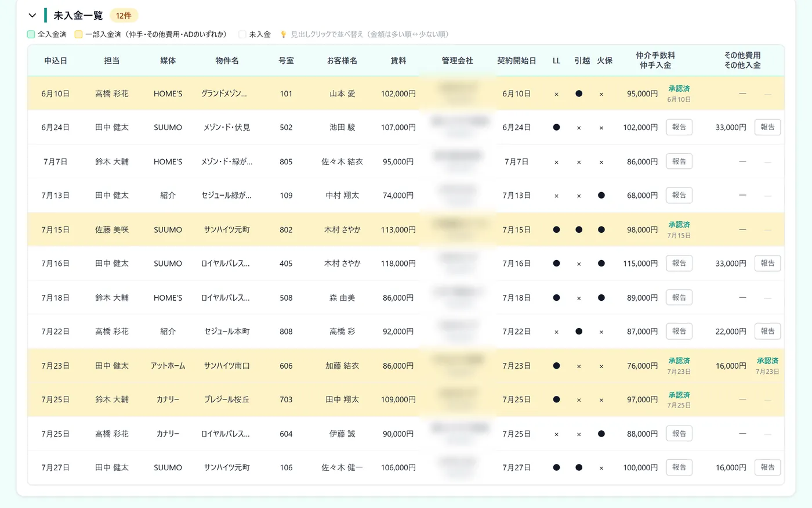812x508 pixels.
Task: Sort by the 媒体 column header
Action: (168, 60)
